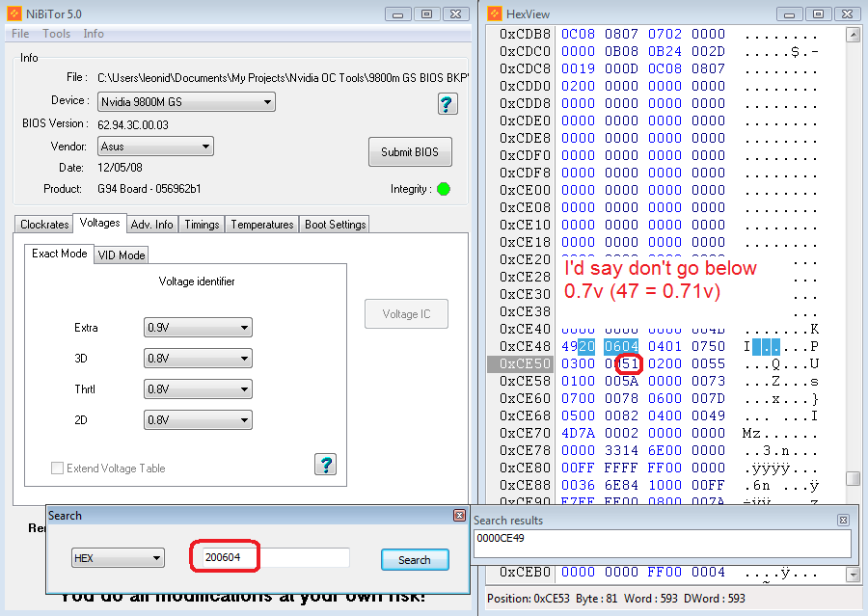Minimize the HexView window
Screen dimensions: 868x616
click(789, 13)
